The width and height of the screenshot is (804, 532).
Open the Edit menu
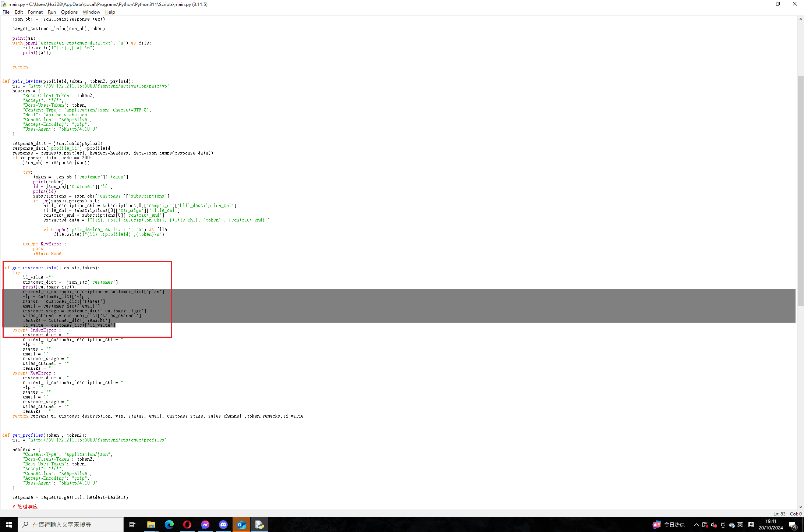pyautogui.click(x=18, y=12)
